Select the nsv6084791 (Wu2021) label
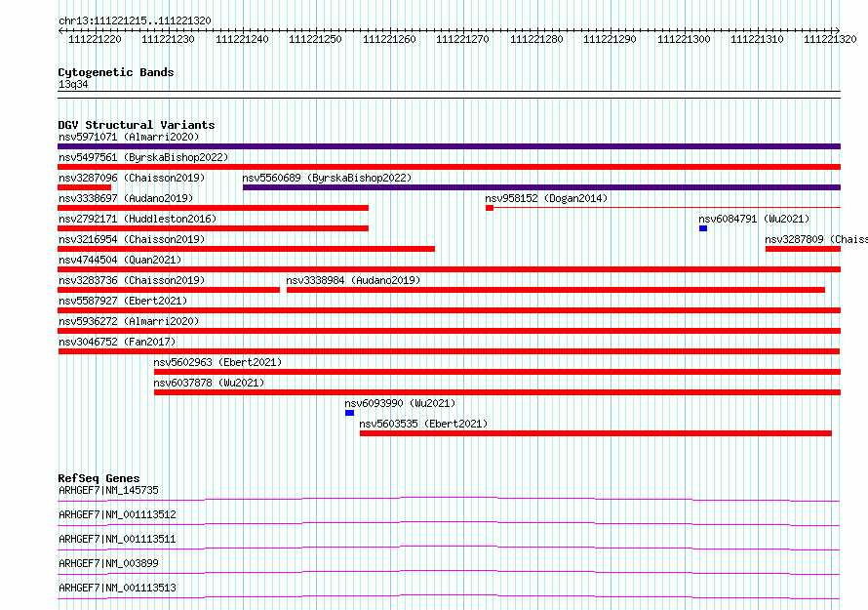 tap(754, 219)
